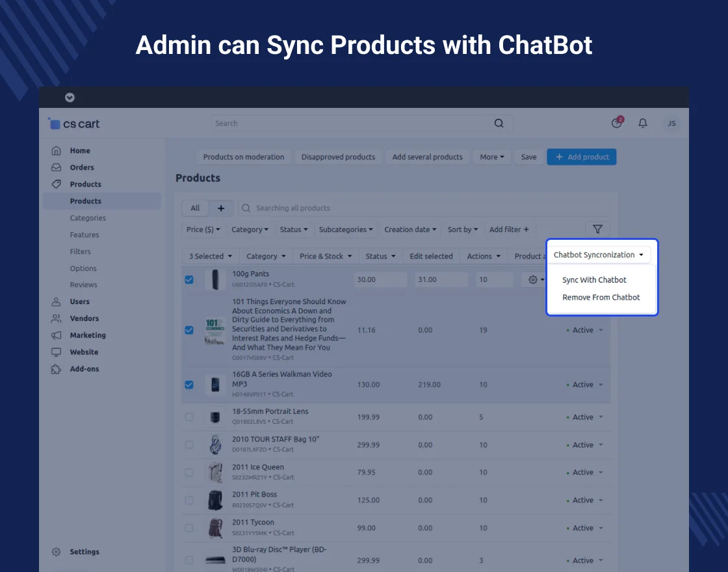728x572 pixels.
Task: Uncheck the 100g Pants checkbox
Action: coord(189,279)
